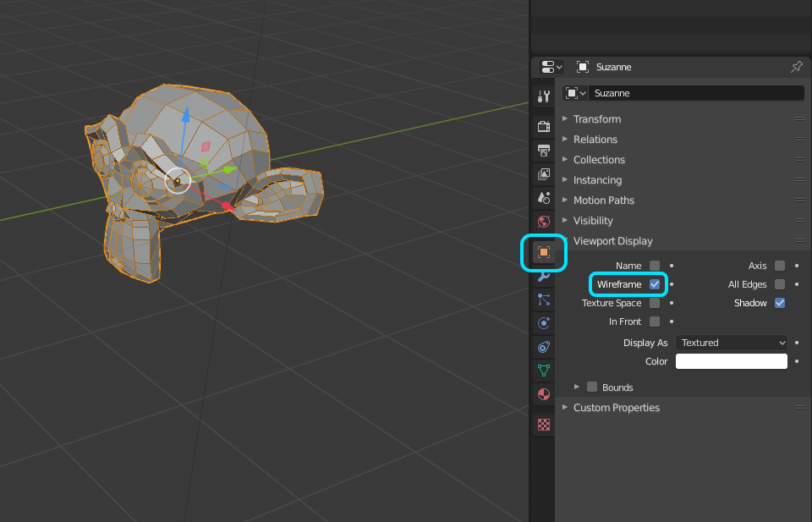Enable the All Edges checkbox
The width and height of the screenshot is (812, 522).
click(780, 284)
